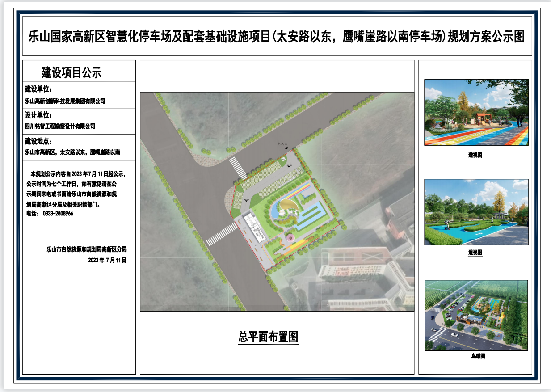Click the 总平面布置图 title label
This screenshot has width=551, height=392.
coord(268,337)
